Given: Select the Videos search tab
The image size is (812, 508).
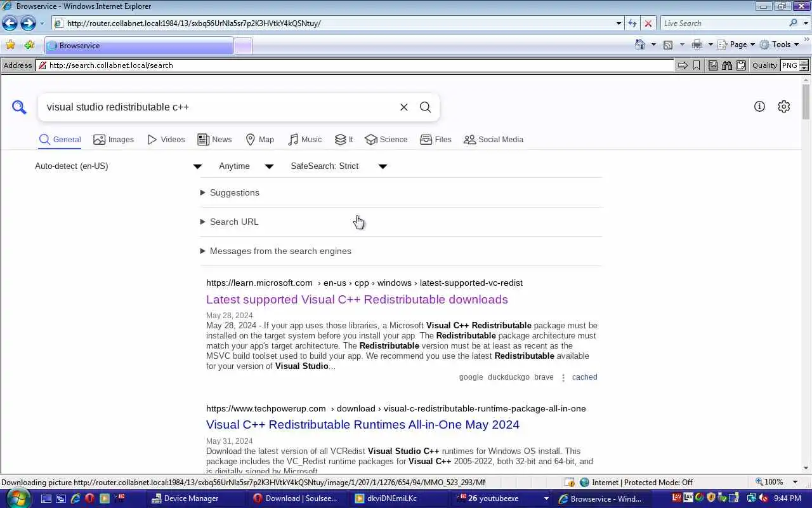Looking at the screenshot, I should pyautogui.click(x=166, y=140).
